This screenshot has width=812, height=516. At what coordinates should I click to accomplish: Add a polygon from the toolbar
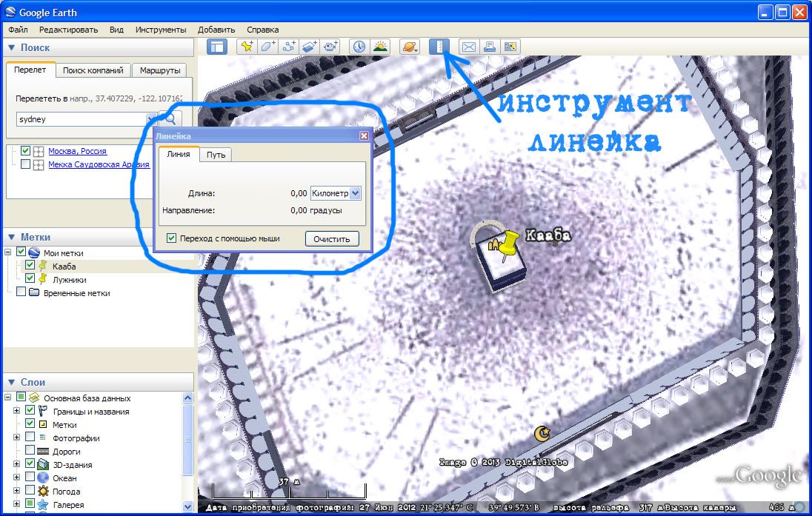pyautogui.click(x=267, y=47)
